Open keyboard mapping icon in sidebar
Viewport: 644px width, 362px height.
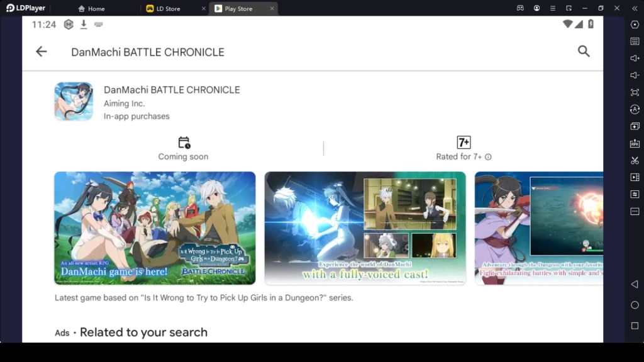635,41
